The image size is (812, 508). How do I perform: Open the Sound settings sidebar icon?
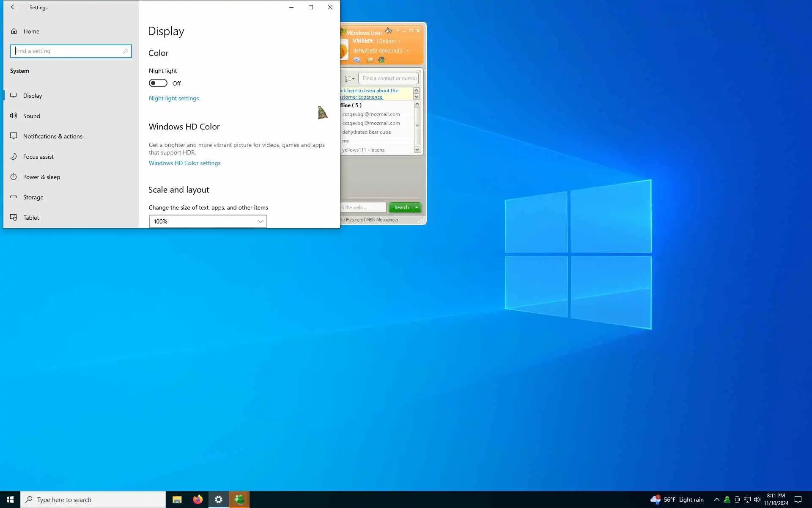click(x=14, y=116)
